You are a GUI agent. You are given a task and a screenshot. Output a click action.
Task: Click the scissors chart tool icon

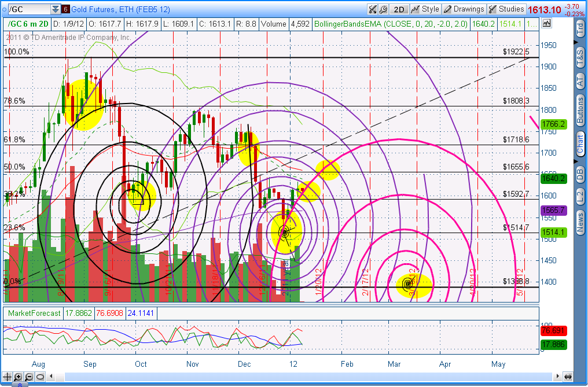click(372, 9)
